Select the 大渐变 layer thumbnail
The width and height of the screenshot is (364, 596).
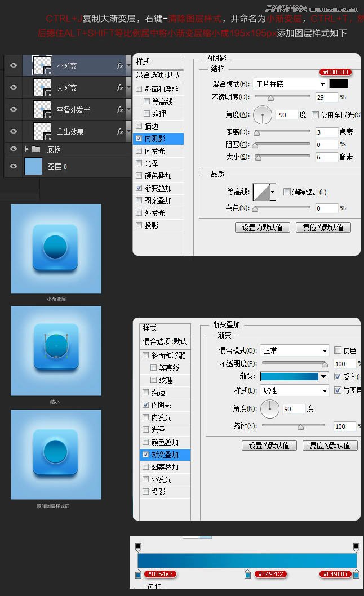[42, 87]
